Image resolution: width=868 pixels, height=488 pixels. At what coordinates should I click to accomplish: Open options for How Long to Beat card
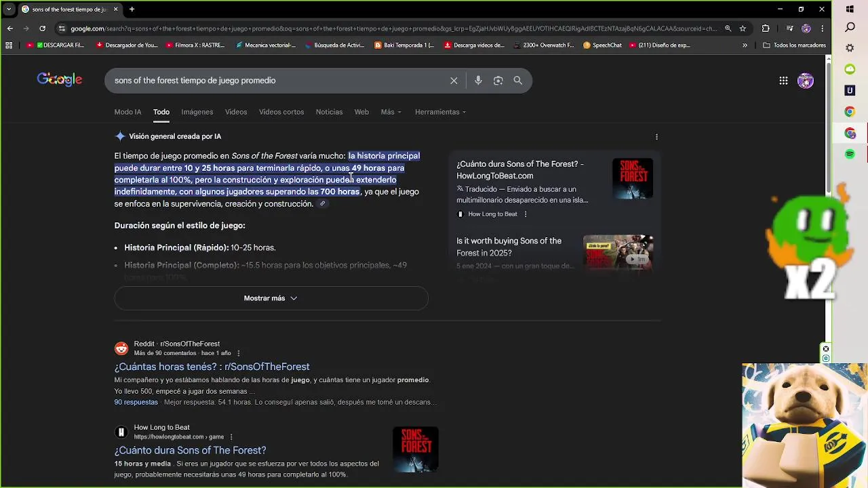(x=526, y=214)
